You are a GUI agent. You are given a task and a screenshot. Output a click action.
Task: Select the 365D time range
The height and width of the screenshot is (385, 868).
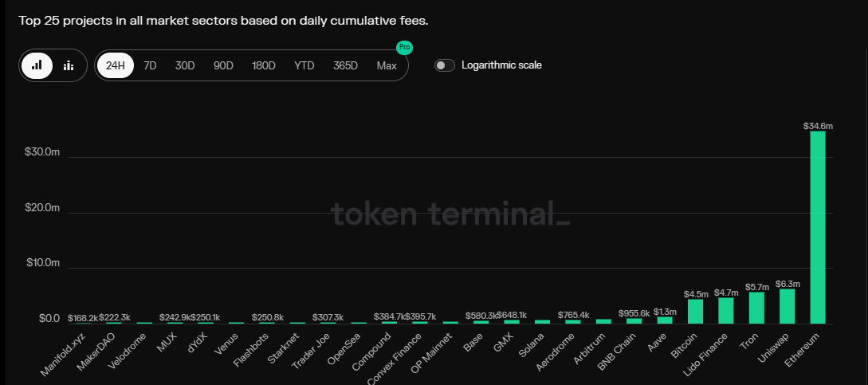pyautogui.click(x=345, y=65)
